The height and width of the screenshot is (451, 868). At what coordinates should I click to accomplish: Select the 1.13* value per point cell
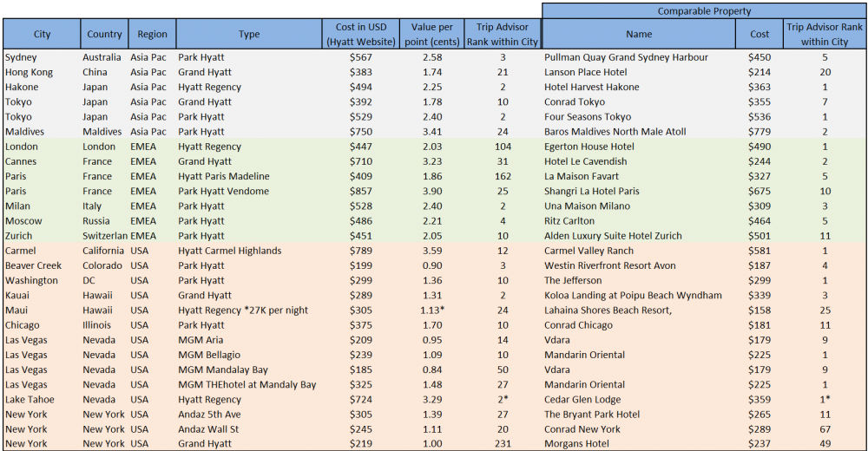(x=431, y=310)
